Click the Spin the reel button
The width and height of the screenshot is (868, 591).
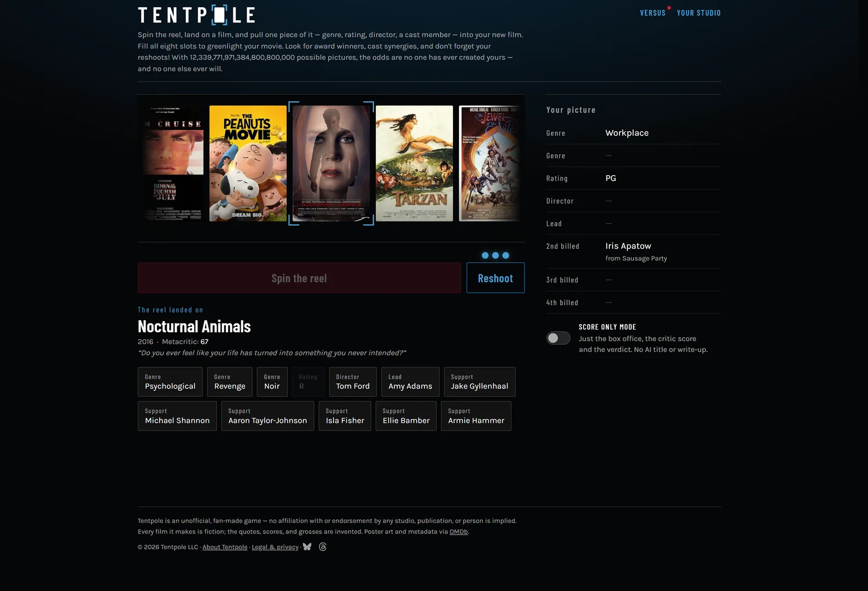point(299,278)
